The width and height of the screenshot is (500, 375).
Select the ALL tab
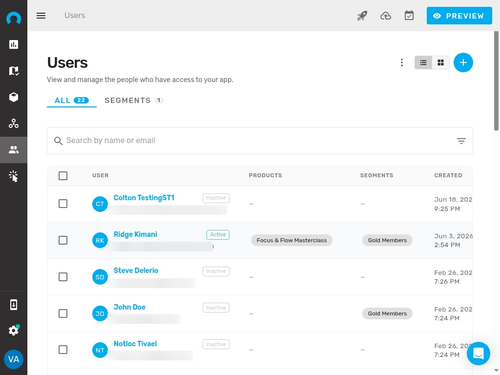coord(72,100)
